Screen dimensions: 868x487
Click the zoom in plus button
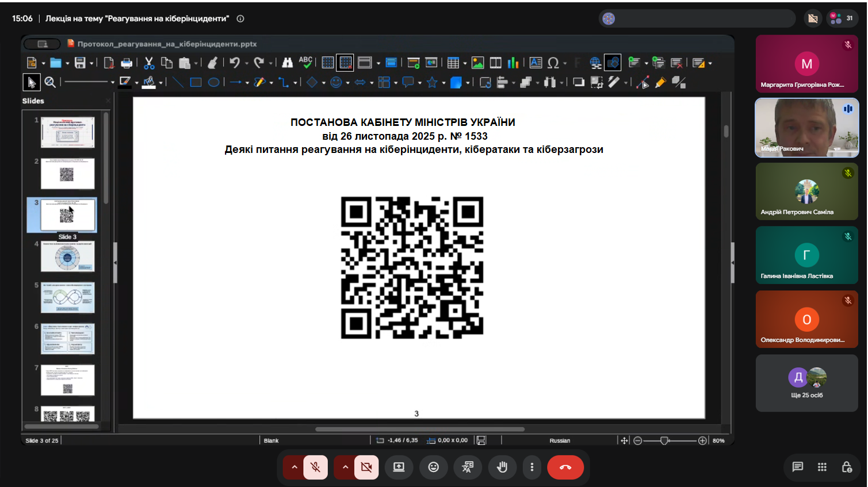coord(702,441)
